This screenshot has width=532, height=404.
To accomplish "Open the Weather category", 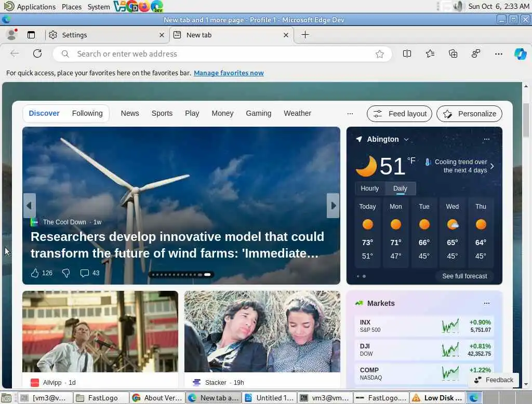I will [x=298, y=113].
